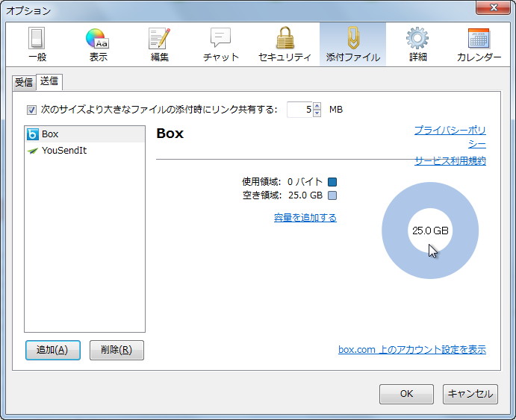
Task: Click the Box heading in details pane
Action: (x=170, y=134)
